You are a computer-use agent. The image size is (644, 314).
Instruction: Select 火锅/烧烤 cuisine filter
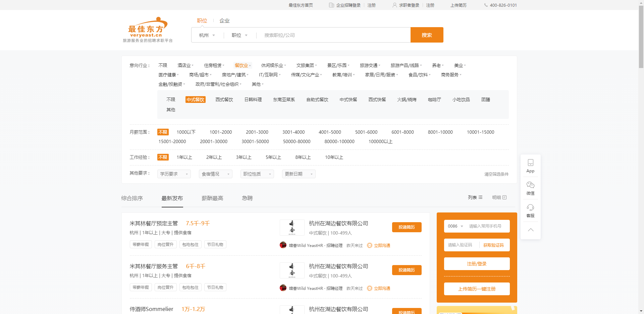click(x=407, y=100)
